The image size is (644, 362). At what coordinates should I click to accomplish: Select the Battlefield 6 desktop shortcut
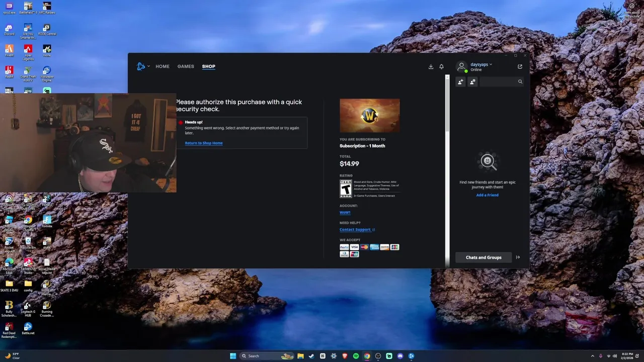click(x=28, y=8)
